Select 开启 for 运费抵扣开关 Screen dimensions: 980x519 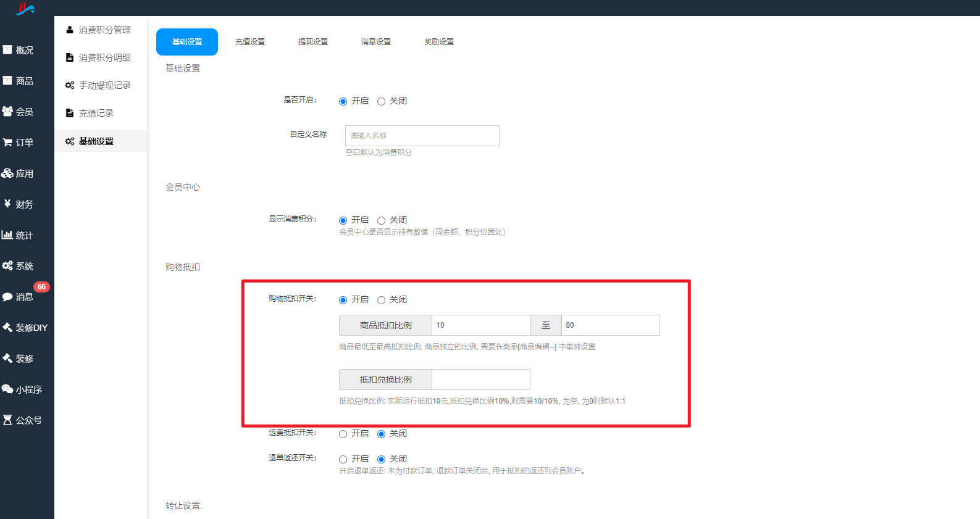click(x=343, y=434)
